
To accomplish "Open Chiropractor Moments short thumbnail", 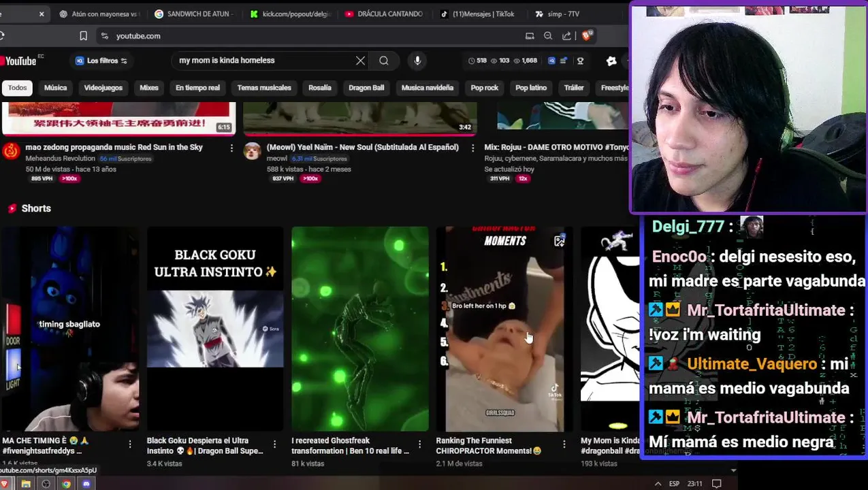I will tap(504, 329).
